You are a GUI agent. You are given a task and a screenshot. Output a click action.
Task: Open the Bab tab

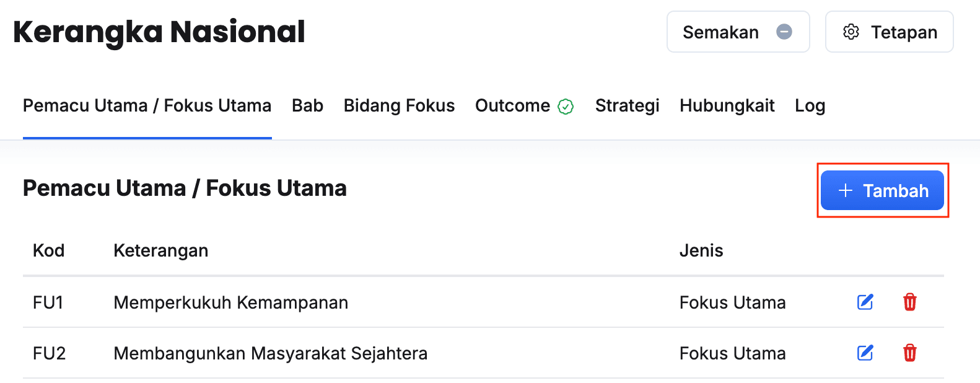[307, 106]
